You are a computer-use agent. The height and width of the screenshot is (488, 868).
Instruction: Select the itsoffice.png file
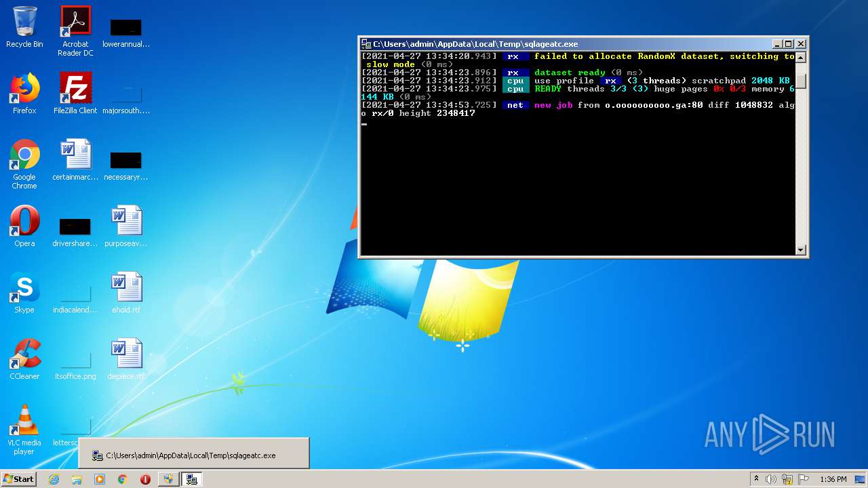(x=75, y=365)
